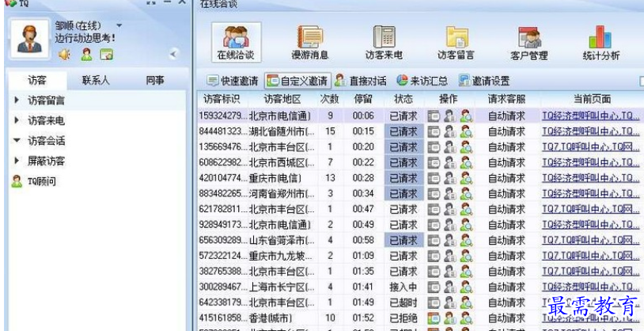This screenshot has width=644, height=331.
Task: Switch to the 访客 tab
Action: point(37,80)
